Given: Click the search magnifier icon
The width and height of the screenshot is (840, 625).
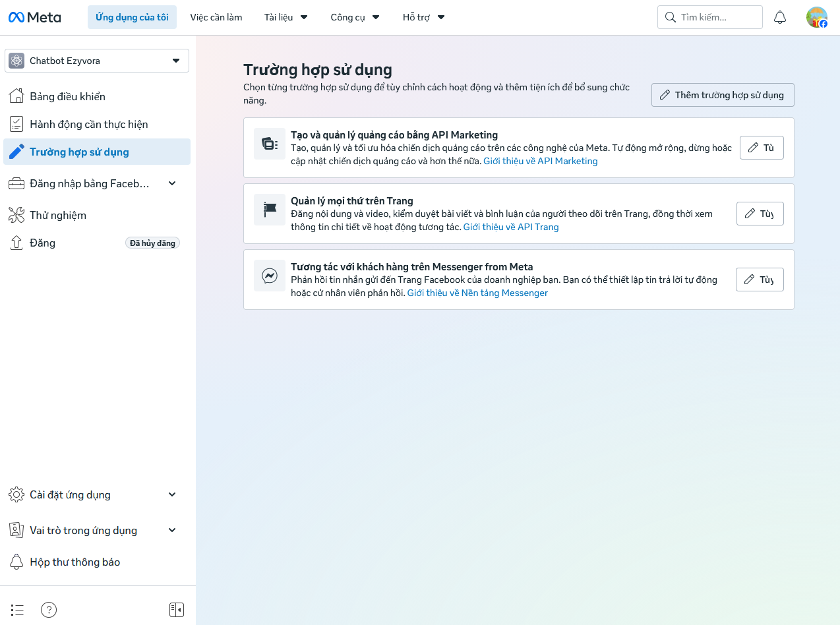Looking at the screenshot, I should (671, 17).
